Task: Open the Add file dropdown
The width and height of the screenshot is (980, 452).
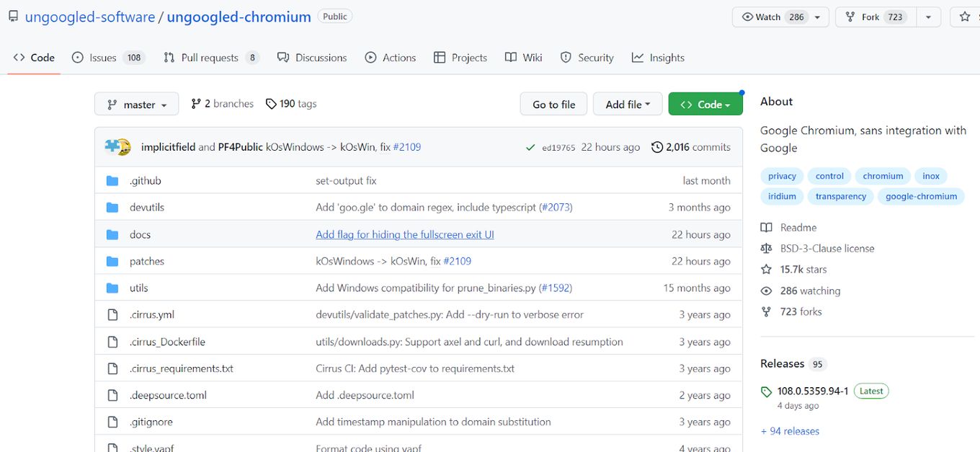Action: (628, 105)
